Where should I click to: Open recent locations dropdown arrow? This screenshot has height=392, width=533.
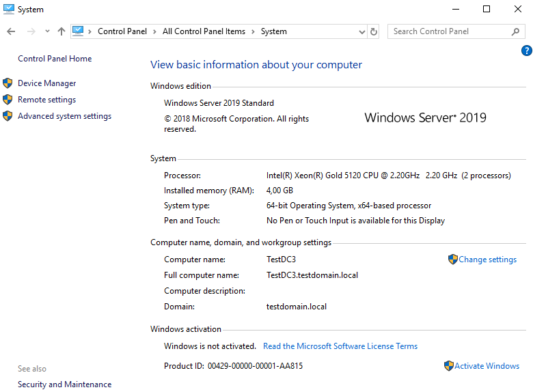(x=47, y=31)
